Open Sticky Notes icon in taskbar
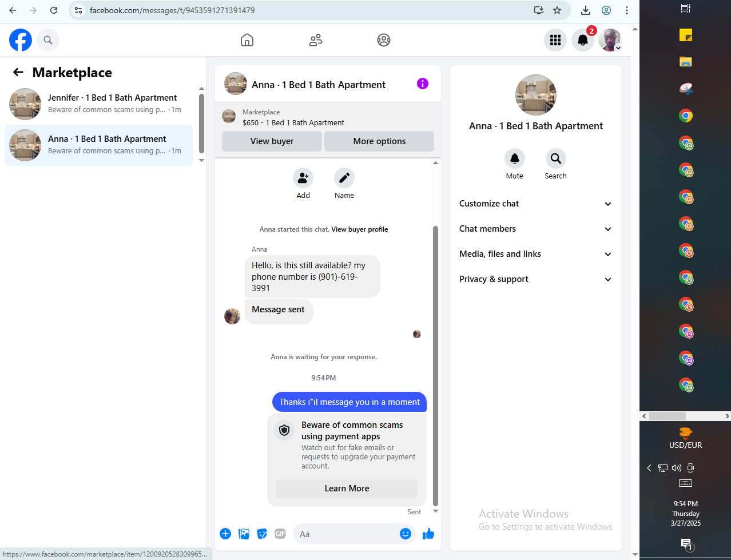The height and width of the screenshot is (560, 731). pos(686,35)
